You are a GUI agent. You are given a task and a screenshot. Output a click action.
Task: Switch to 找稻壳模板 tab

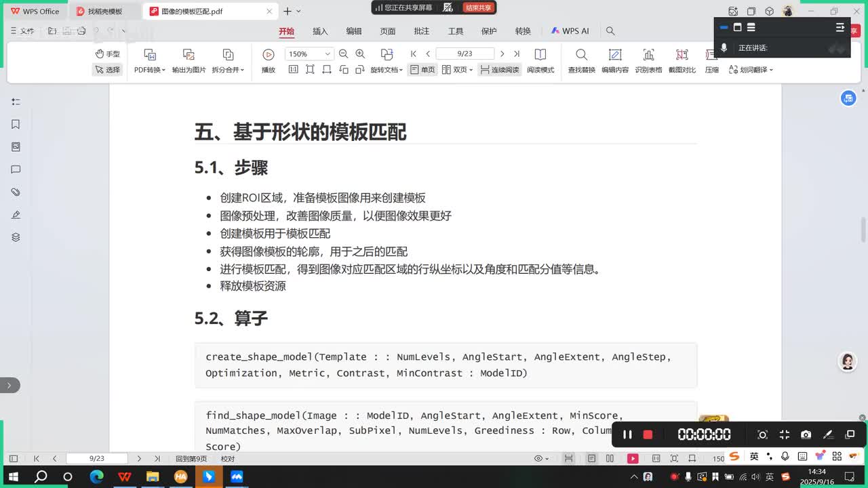(x=105, y=12)
